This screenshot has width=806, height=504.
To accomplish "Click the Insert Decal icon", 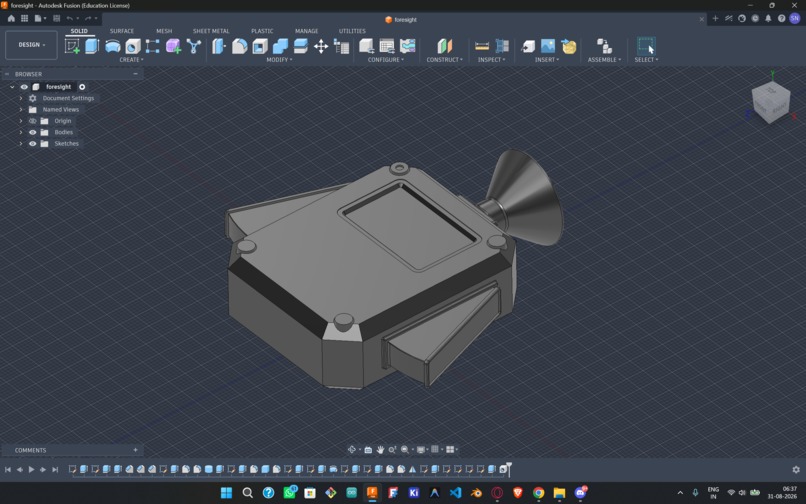I will 569,46.
